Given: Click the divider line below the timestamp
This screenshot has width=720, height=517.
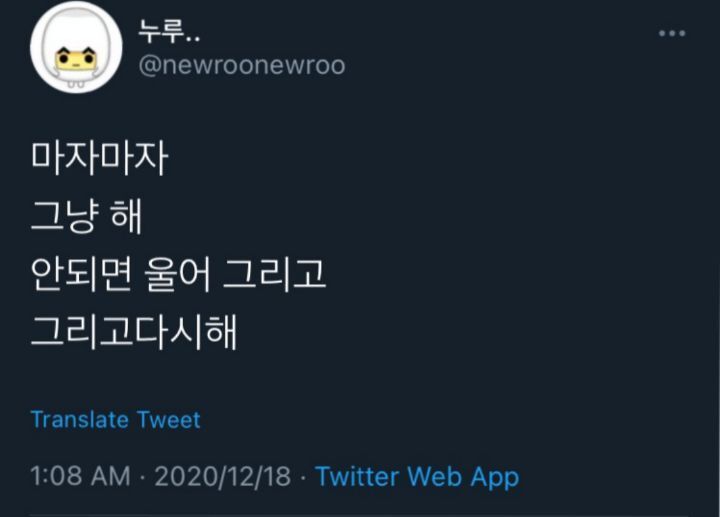Looking at the screenshot, I should tap(360, 515).
